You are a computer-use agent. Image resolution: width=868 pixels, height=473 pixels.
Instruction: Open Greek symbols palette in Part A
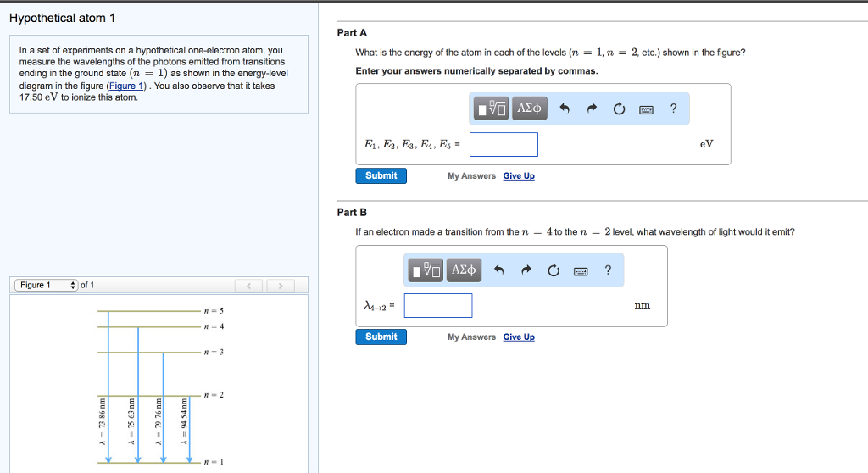pos(529,109)
